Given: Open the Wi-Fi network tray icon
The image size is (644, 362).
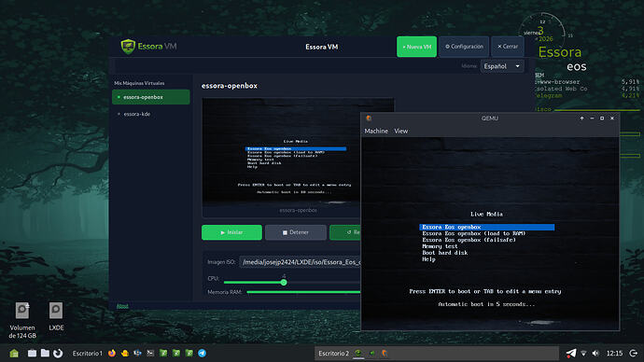Looking at the screenshot, I should 583,354.
